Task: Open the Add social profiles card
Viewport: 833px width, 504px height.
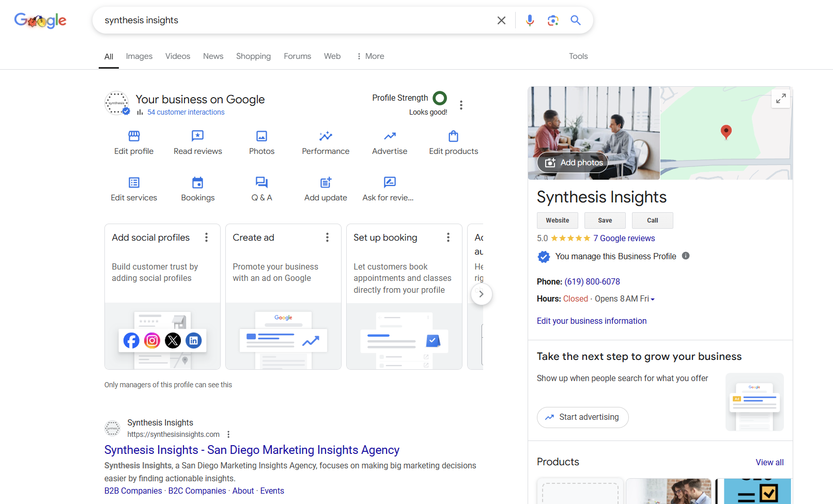Action: click(x=162, y=296)
